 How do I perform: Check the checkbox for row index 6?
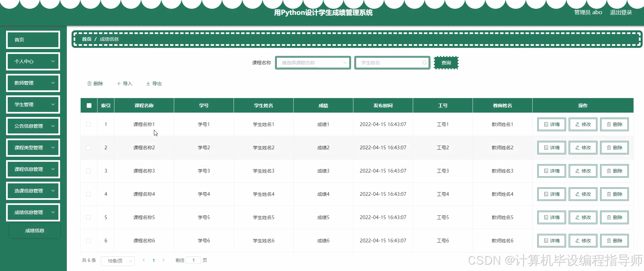click(88, 241)
